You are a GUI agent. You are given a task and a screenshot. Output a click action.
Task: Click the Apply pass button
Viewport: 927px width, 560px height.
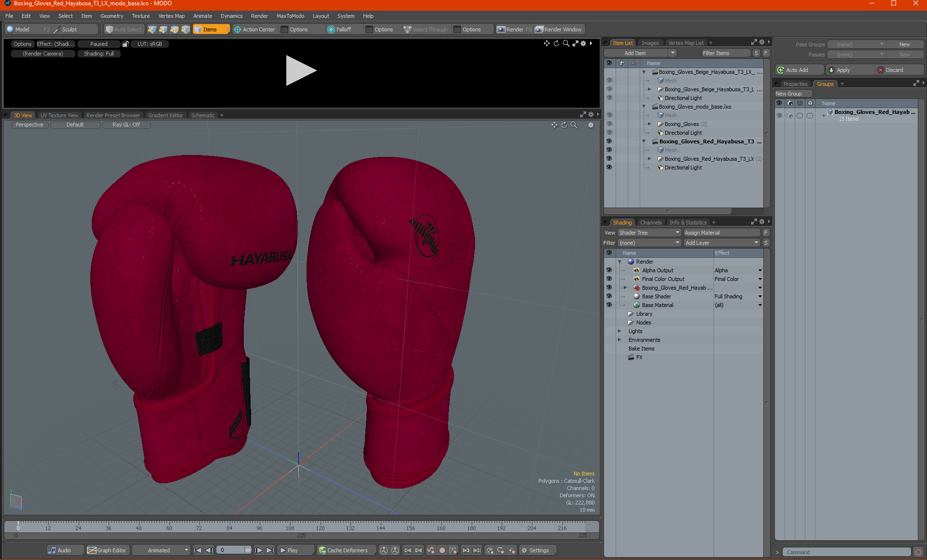click(x=850, y=70)
